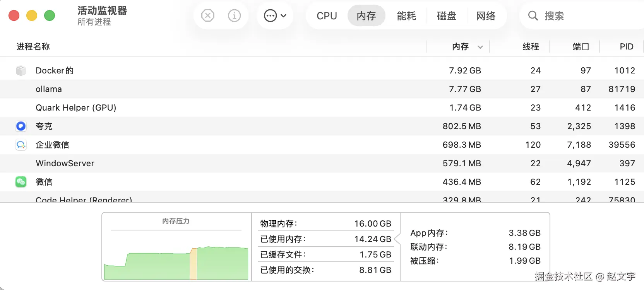The image size is (644, 290).
Task: Click the 1.74 GB memory value
Action: (x=465, y=107)
